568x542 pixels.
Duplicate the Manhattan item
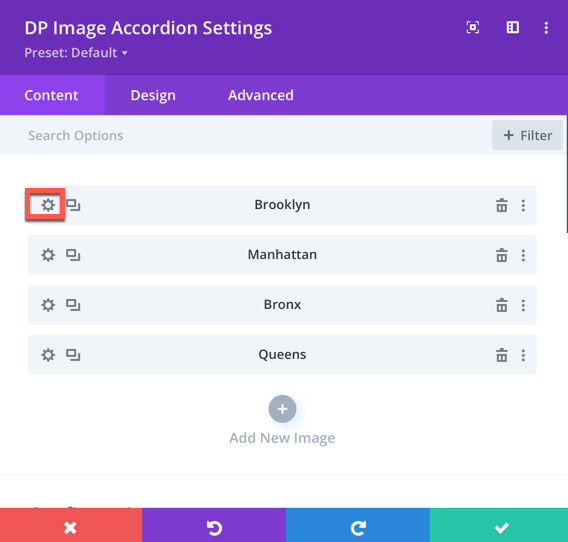73,255
